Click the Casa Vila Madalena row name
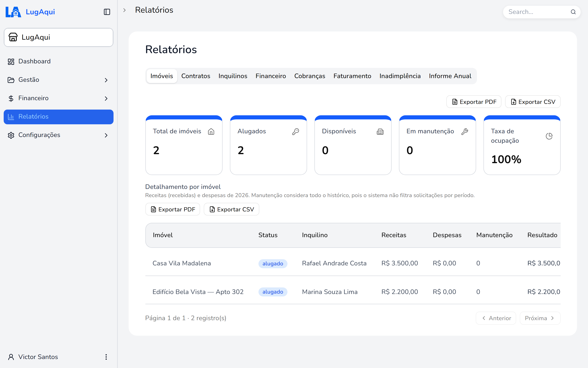 pyautogui.click(x=182, y=263)
